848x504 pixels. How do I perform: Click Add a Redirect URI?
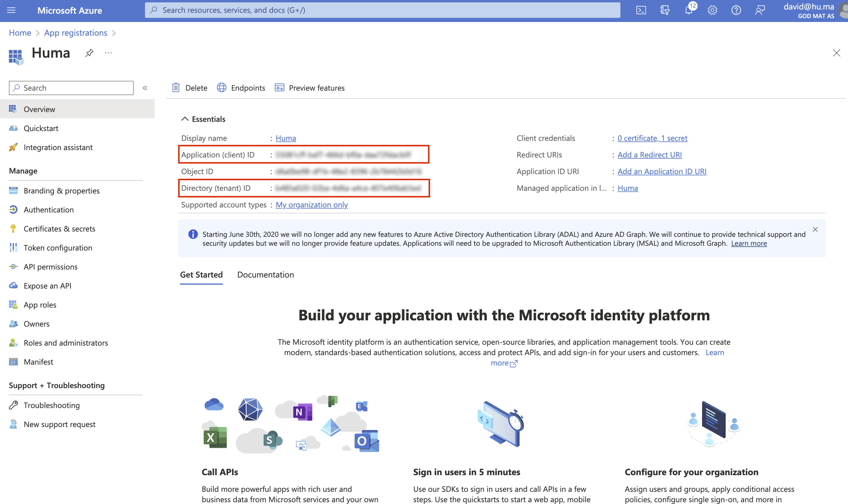click(650, 155)
